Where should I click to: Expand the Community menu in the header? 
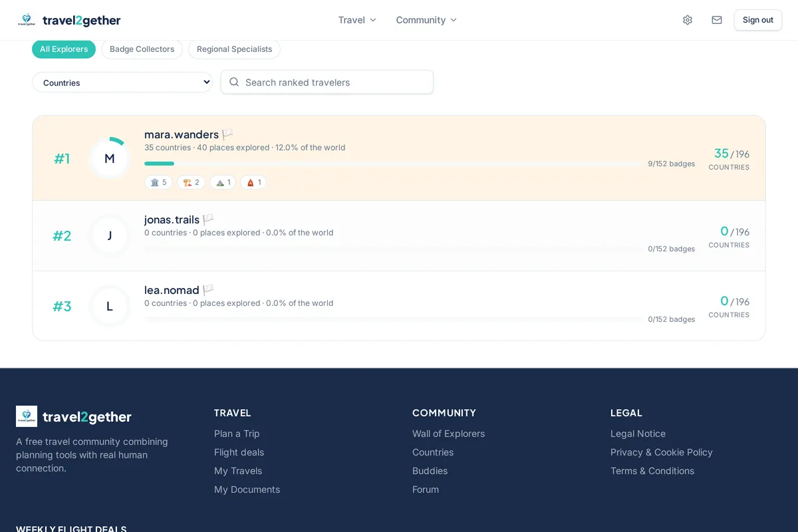tap(426, 20)
